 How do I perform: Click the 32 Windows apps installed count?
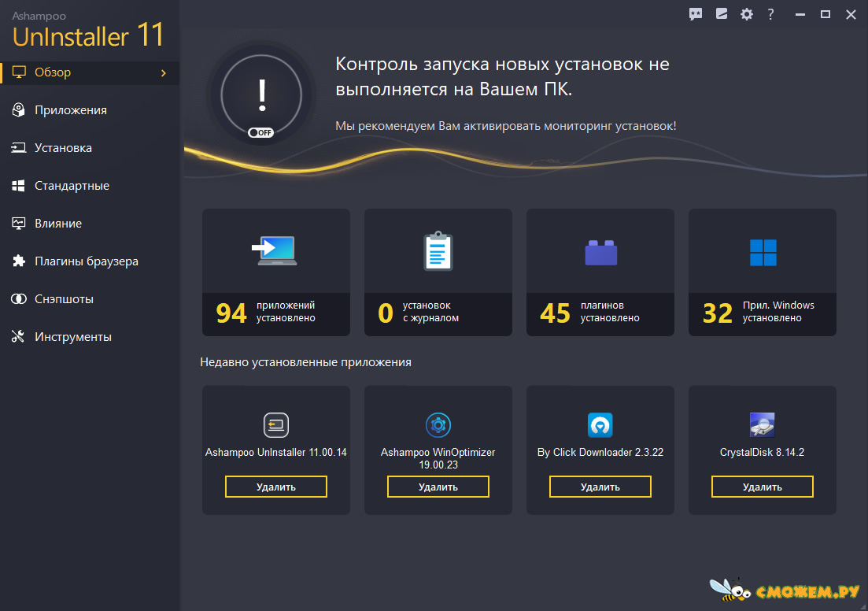point(718,313)
